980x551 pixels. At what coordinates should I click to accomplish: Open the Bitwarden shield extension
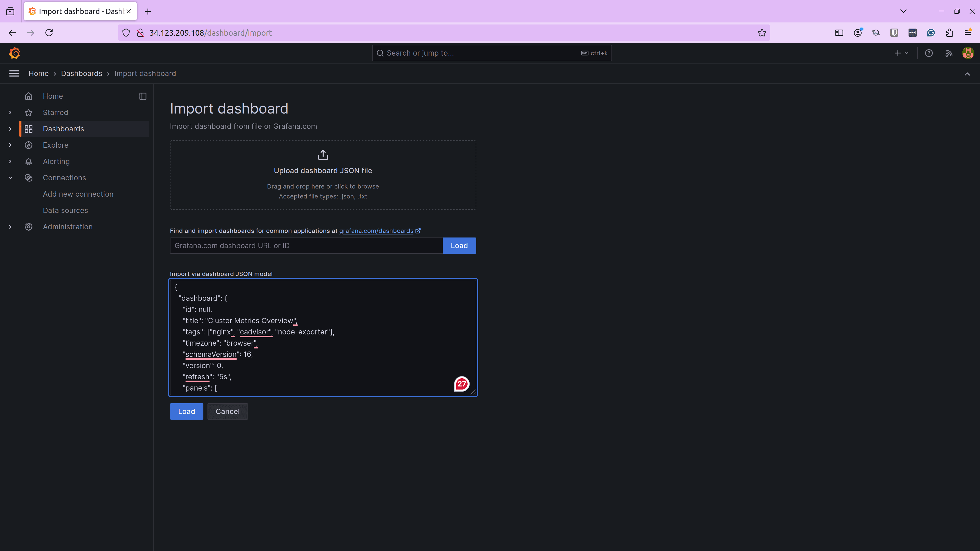pos(894,33)
